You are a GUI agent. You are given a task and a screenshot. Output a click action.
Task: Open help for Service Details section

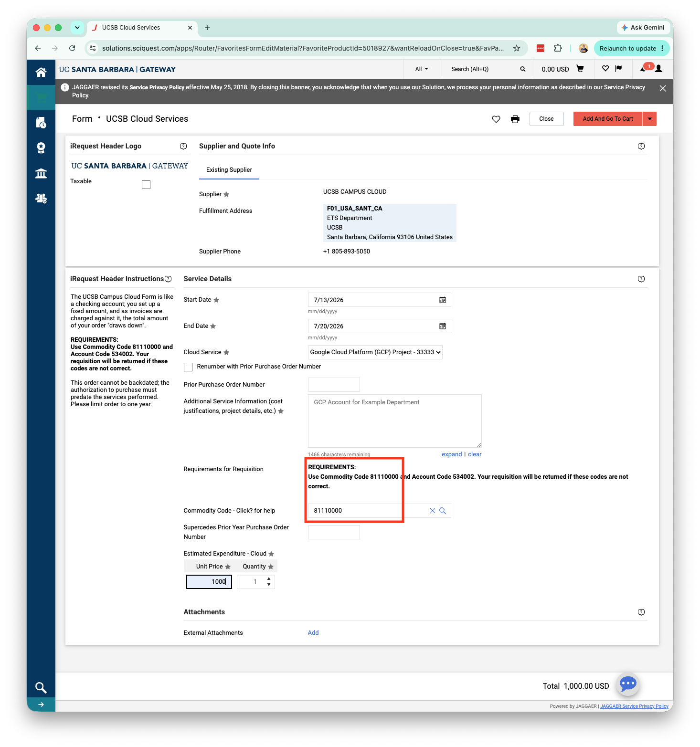641,279
